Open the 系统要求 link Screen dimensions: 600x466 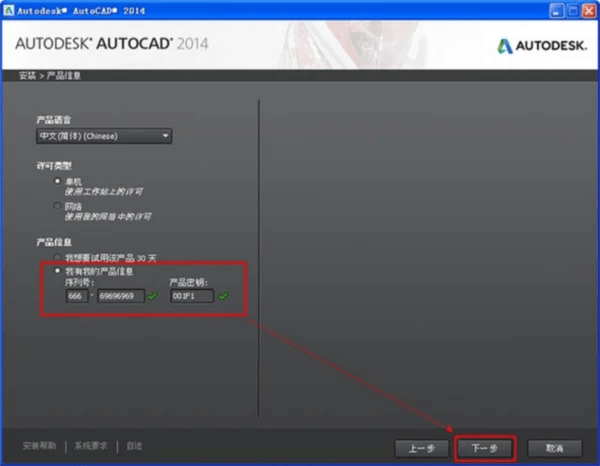(x=91, y=446)
